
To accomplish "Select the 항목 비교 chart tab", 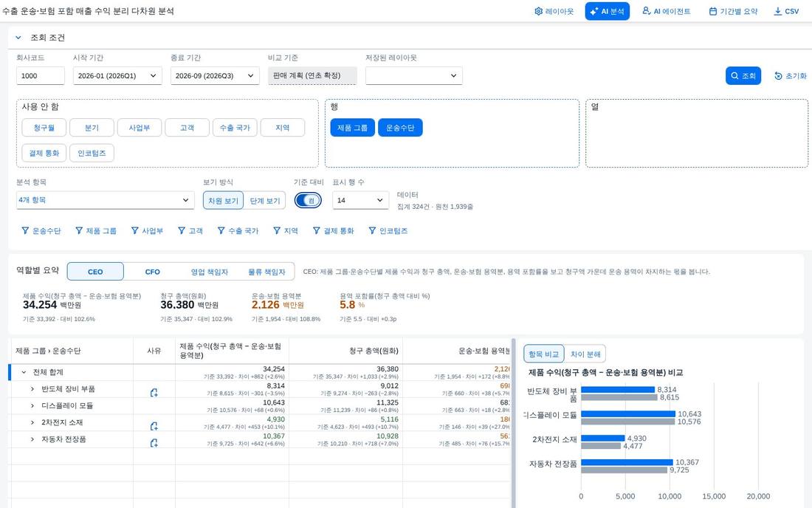I will click(x=544, y=354).
